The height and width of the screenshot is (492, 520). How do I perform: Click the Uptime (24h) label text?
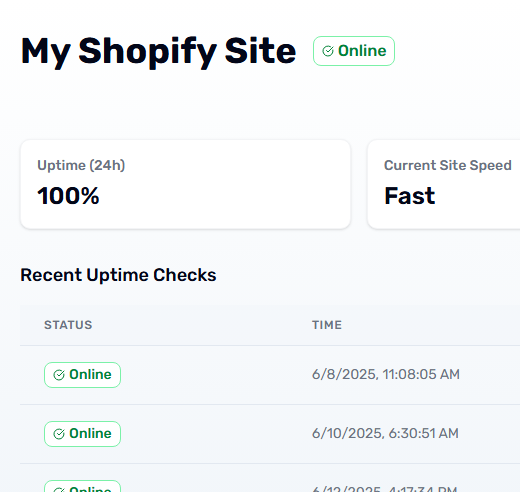point(81,165)
